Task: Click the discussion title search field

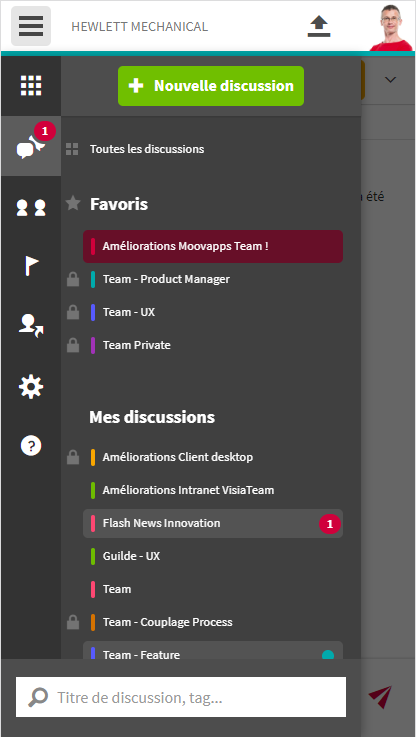Action: (181, 697)
